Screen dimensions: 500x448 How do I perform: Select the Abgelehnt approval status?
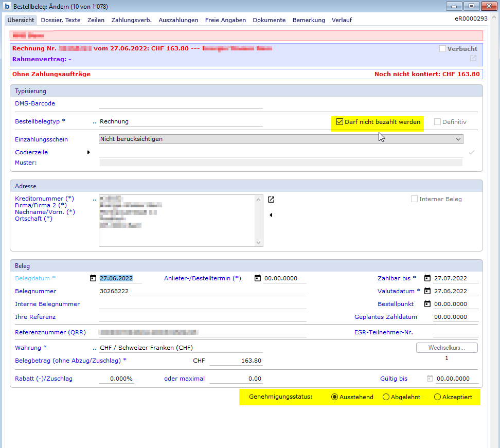[386, 397]
